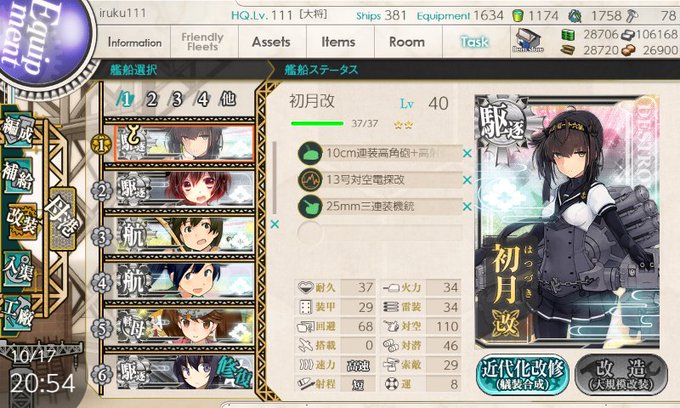
Task: Click the 改造 remodel button
Action: point(621,374)
